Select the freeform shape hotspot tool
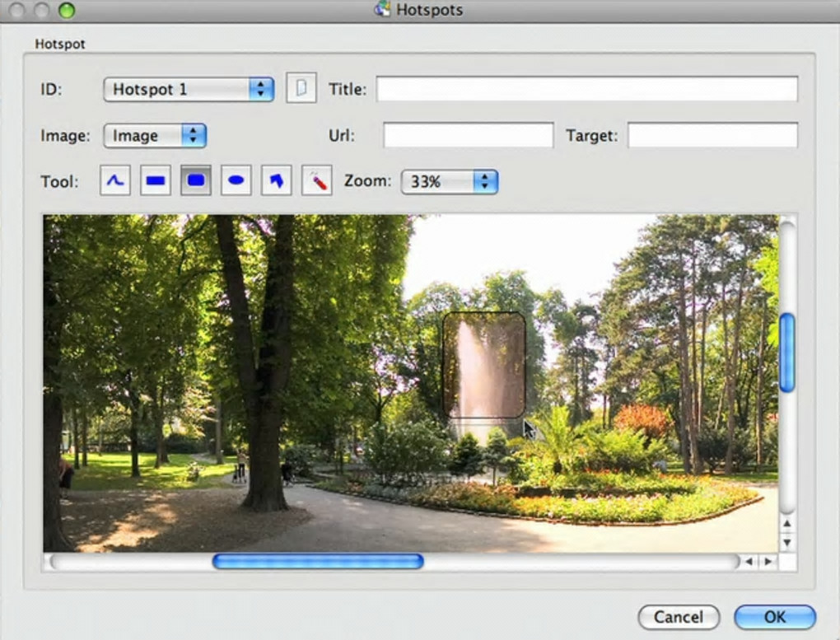The height and width of the screenshot is (640, 840). pyautogui.click(x=277, y=180)
